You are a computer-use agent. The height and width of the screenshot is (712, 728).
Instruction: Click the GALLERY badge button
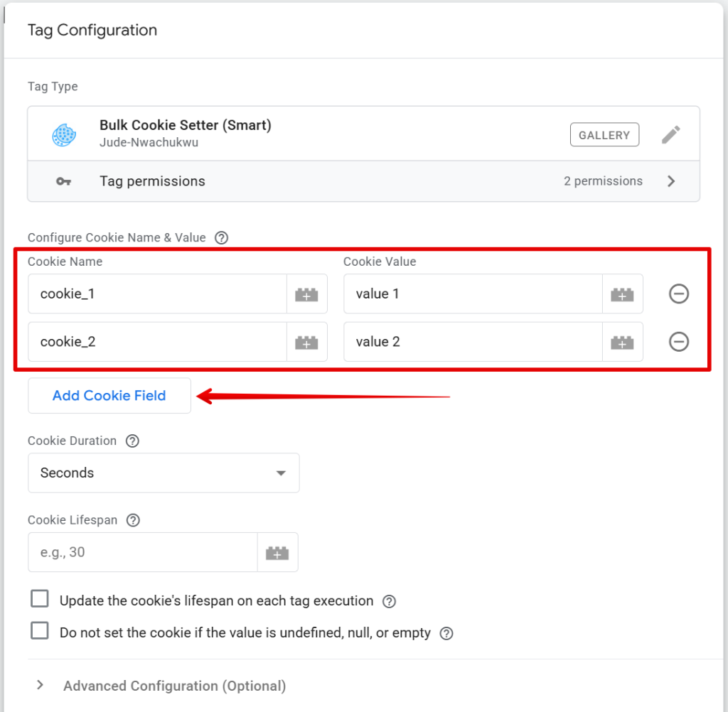pos(604,135)
